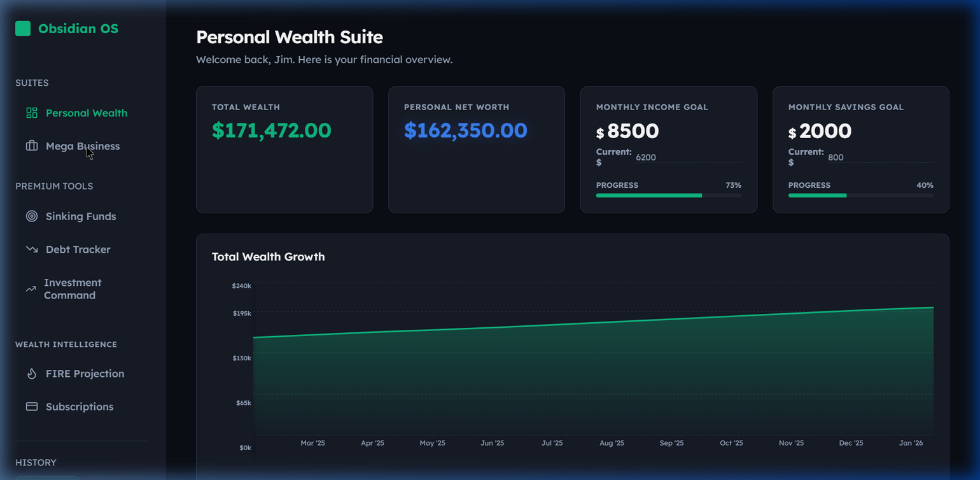Click the FIRE Projection flame icon
Viewport: 980px width, 480px height.
(32, 374)
